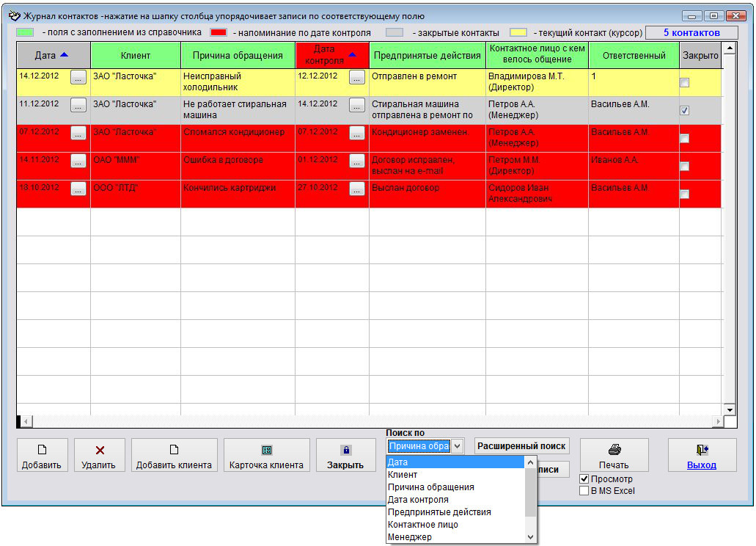This screenshot has width=756, height=546.
Task: Select Менеджер in the search list
Action: point(455,537)
